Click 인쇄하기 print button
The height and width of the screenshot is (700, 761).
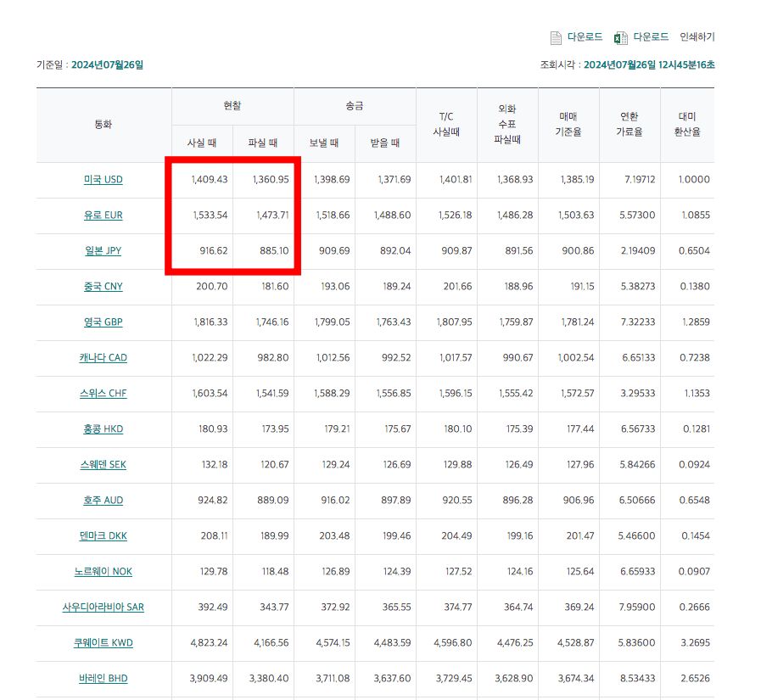point(697,36)
